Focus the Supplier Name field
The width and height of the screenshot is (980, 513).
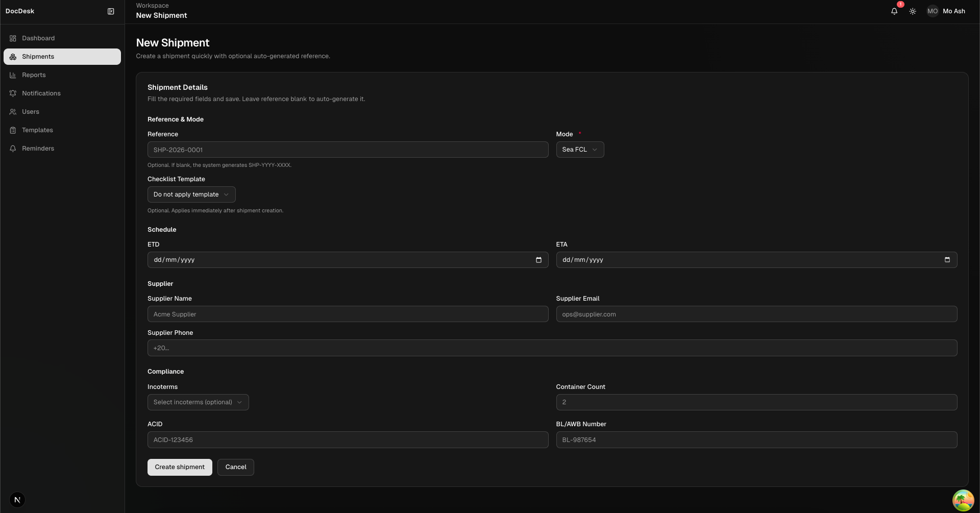click(x=348, y=314)
